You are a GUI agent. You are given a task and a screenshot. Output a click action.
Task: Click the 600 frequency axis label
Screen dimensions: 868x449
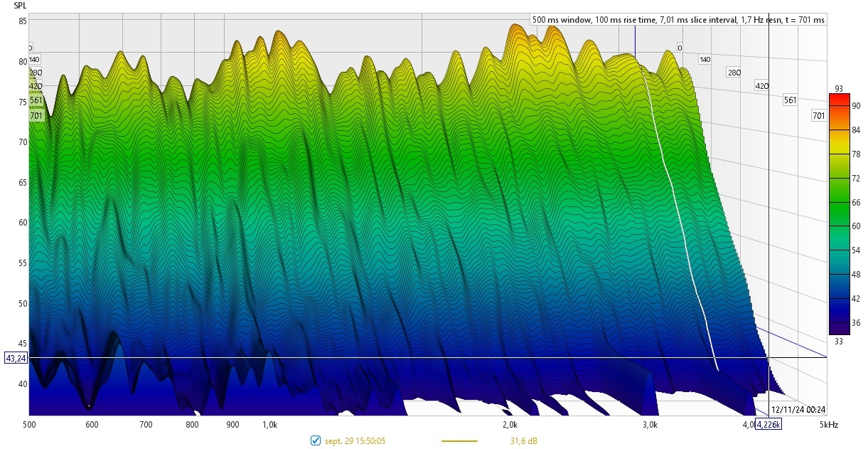pos(92,425)
